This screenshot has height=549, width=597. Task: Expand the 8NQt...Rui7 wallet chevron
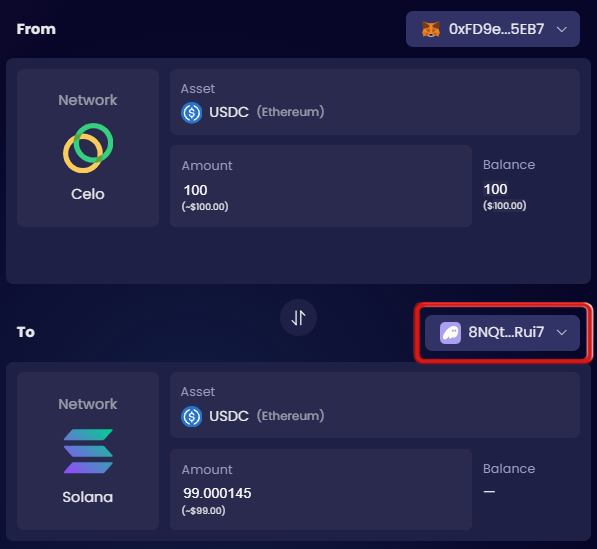tap(562, 332)
